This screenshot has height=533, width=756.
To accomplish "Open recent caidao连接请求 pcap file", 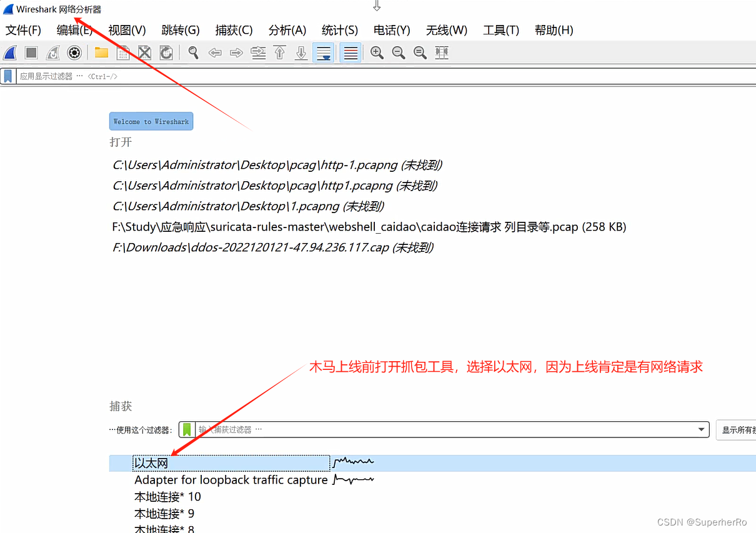I will pos(369,227).
